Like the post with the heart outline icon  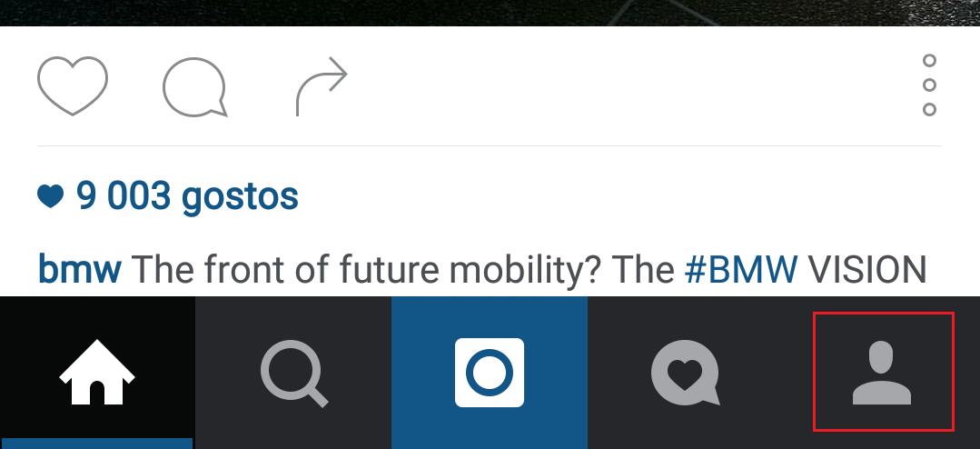73,85
